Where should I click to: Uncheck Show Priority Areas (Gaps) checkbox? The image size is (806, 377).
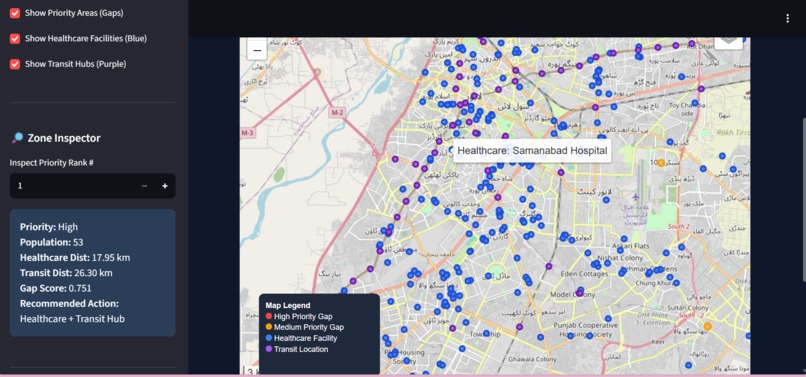coord(15,13)
